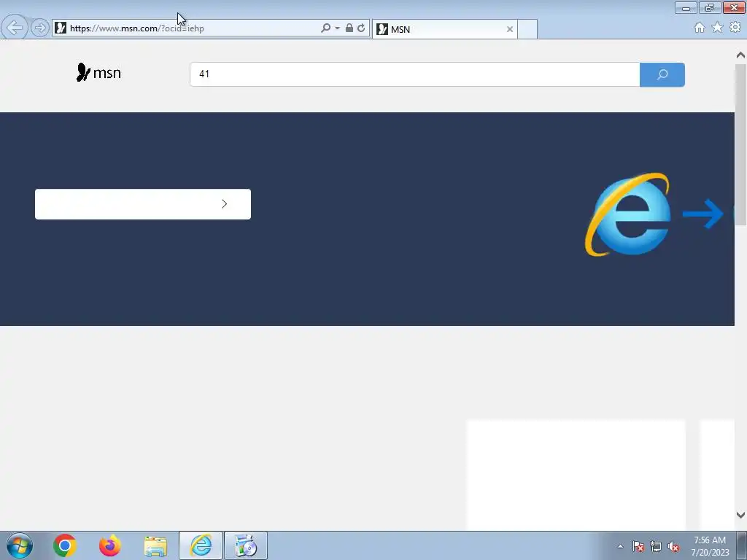Click the muted volume tray icon
The image size is (747, 560).
[x=673, y=547]
